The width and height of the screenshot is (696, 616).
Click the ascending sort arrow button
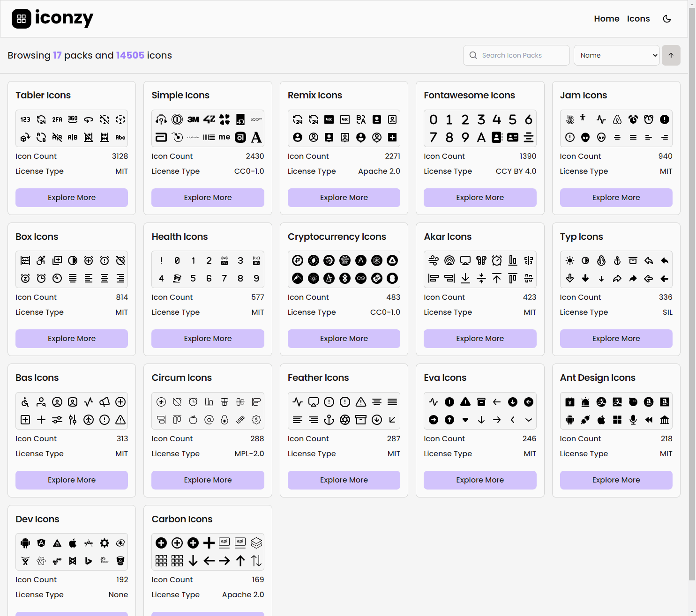(671, 55)
